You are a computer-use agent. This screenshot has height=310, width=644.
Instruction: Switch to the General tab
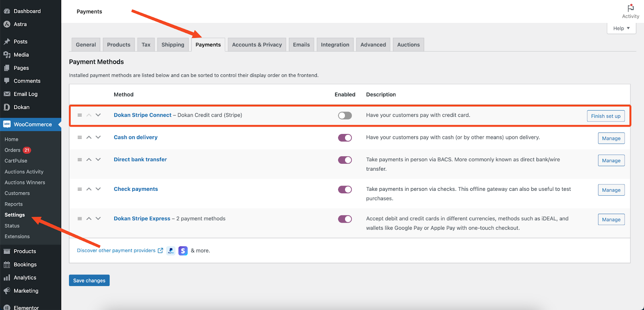[86, 45]
